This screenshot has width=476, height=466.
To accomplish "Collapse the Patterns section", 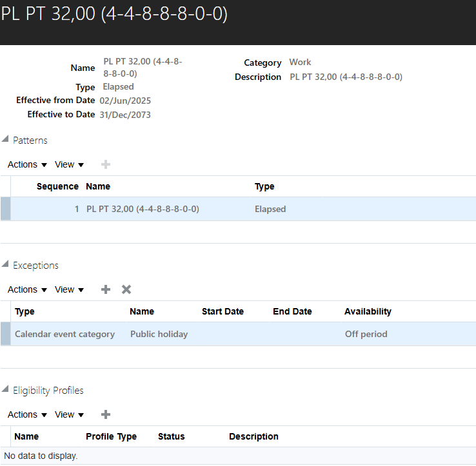I will pos(5,139).
